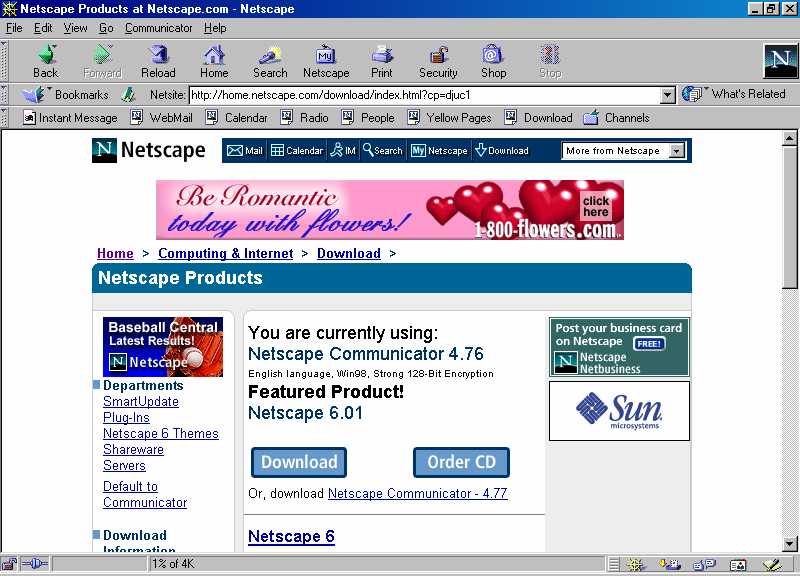This screenshot has width=800, height=576.
Task: Open the Netscape 6 Themes link
Action: point(161,434)
